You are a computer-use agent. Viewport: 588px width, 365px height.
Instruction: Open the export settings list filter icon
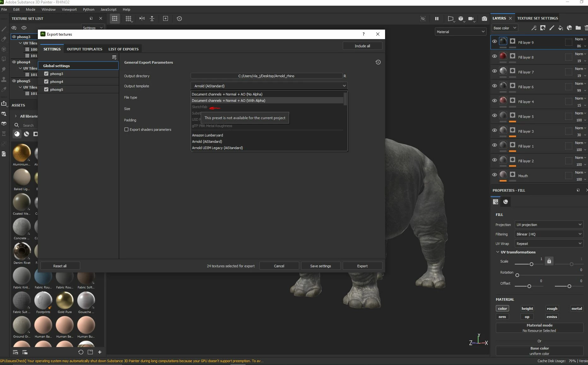pos(114,57)
